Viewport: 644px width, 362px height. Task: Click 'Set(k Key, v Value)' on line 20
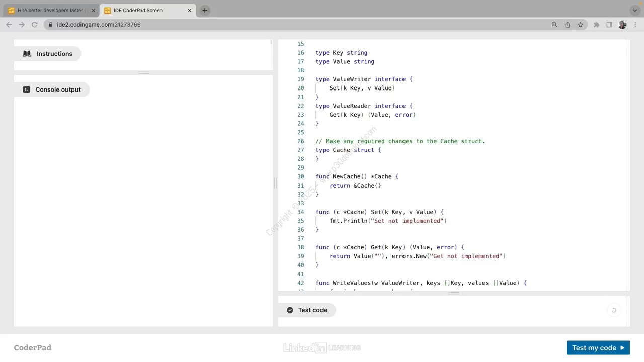pyautogui.click(x=362, y=88)
